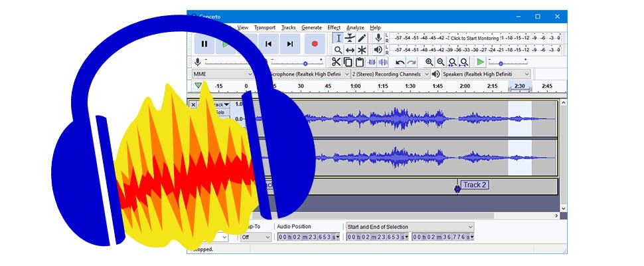This screenshot has height=266, width=644.
Task: Click the Cut scissors icon
Action: 337,62
